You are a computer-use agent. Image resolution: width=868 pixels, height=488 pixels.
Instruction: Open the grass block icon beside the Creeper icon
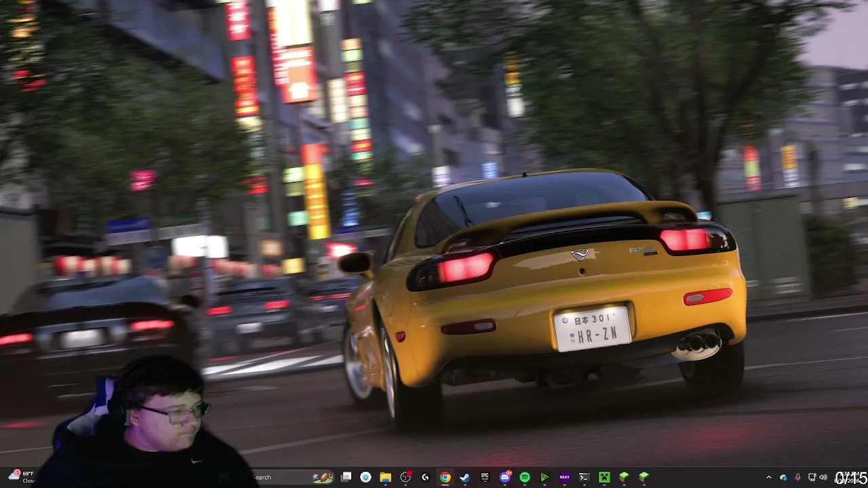[624, 477]
